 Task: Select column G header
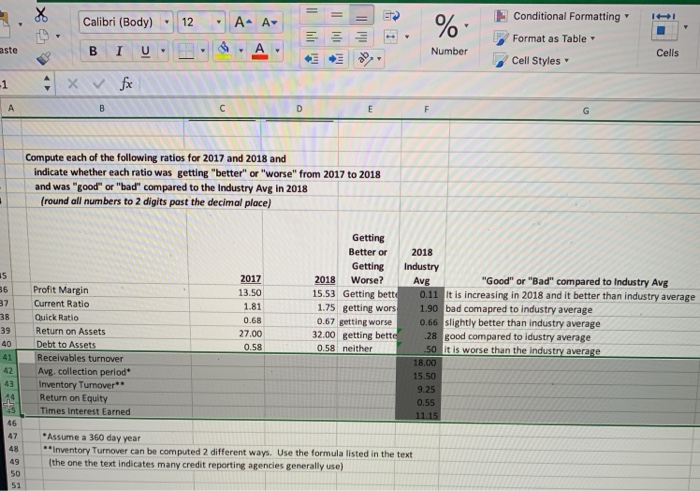click(586, 111)
